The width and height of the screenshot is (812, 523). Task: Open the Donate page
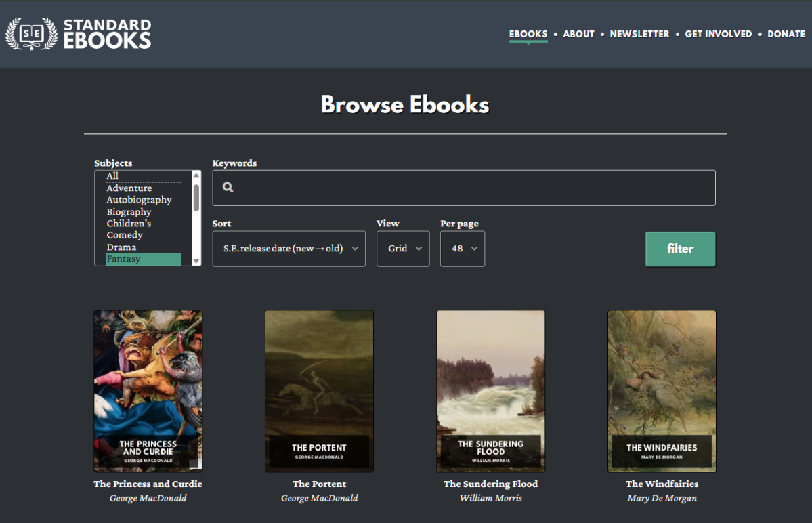(x=786, y=34)
